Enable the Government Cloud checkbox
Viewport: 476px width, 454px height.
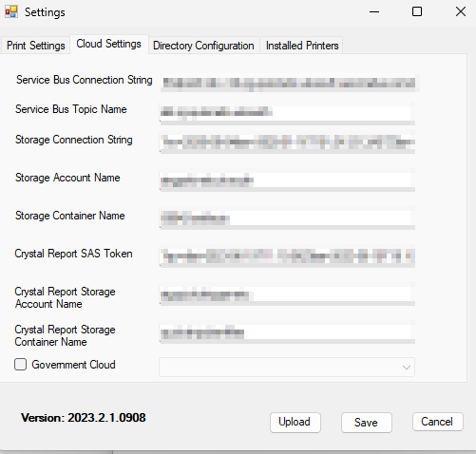pos(20,365)
